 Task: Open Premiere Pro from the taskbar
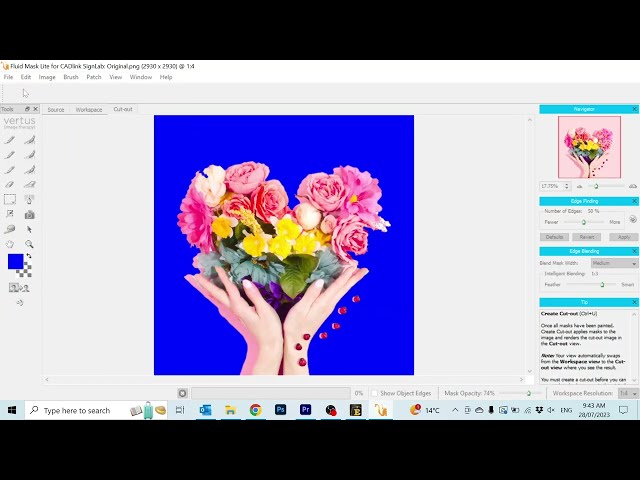305,410
